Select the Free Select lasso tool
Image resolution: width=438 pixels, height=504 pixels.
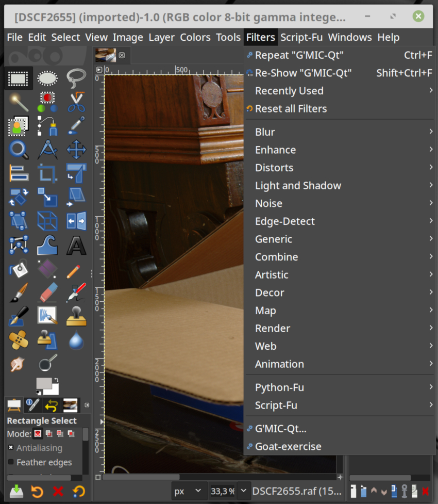pyautogui.click(x=76, y=78)
